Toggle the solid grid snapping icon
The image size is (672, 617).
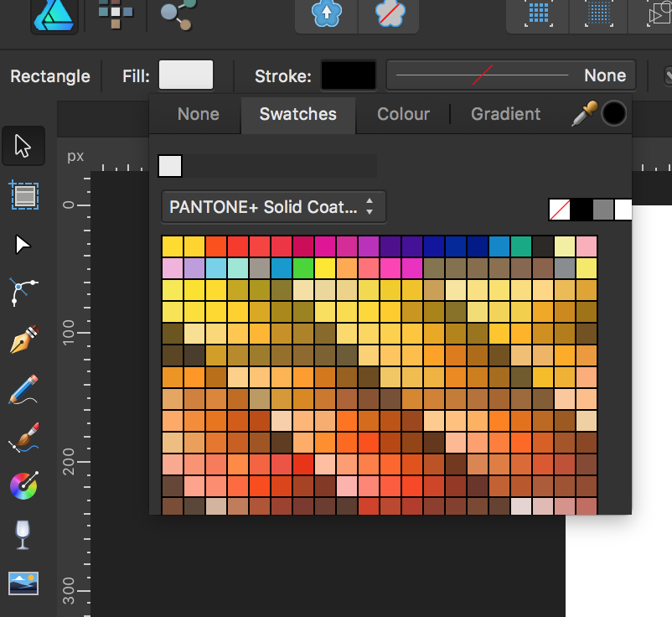point(538,14)
